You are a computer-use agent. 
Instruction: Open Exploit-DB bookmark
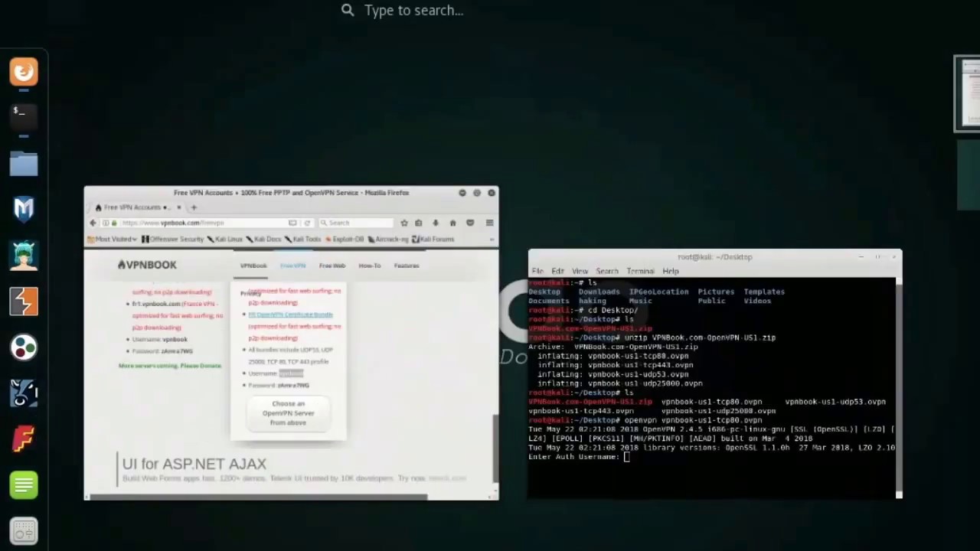345,239
